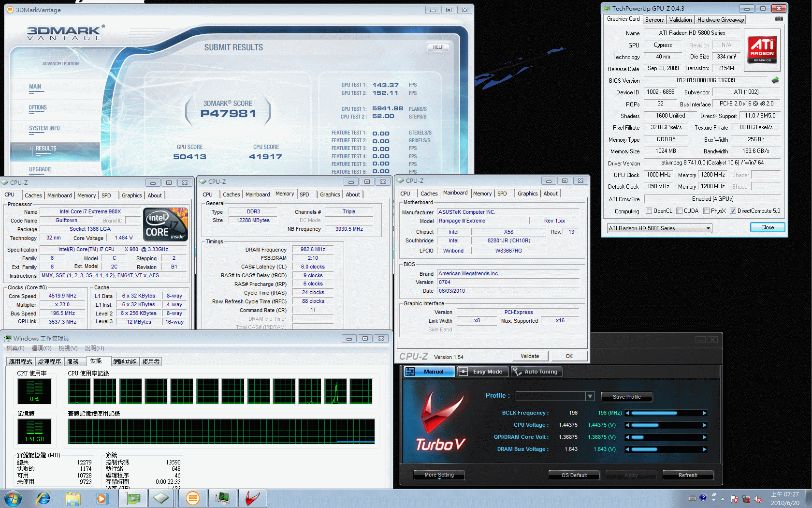Open GPU selection dropdown ATI Radeon HD 5800

click(660, 228)
